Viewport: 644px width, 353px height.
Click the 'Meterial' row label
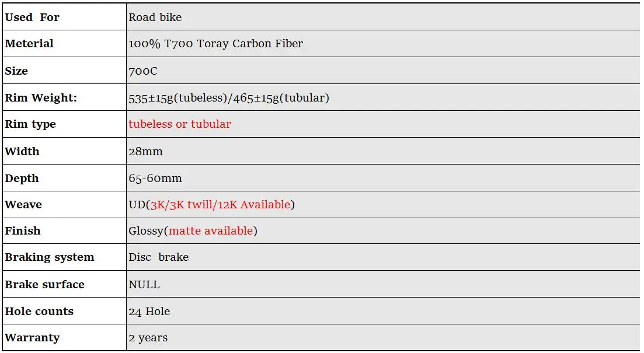(x=29, y=44)
